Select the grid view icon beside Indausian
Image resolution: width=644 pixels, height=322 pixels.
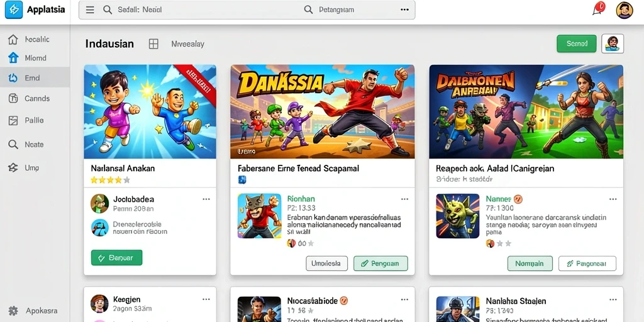[153, 44]
